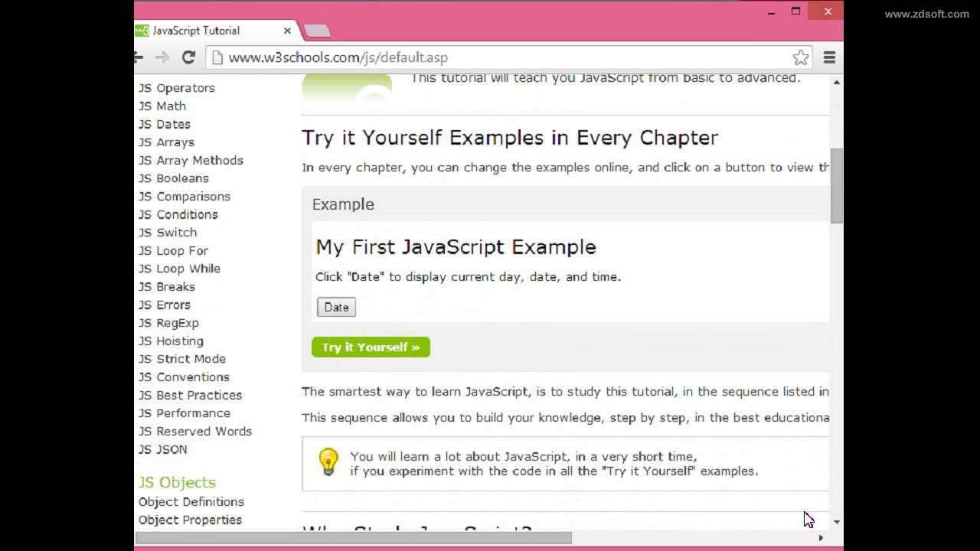
Task: Click the 'My First JavaScript Example' heading
Action: pos(456,247)
